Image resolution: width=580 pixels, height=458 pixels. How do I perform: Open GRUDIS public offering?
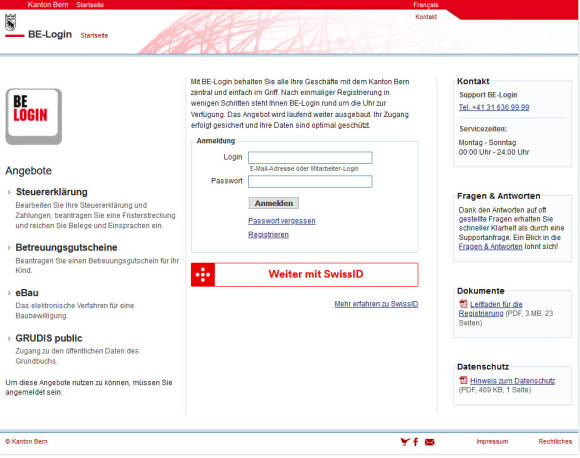click(49, 338)
